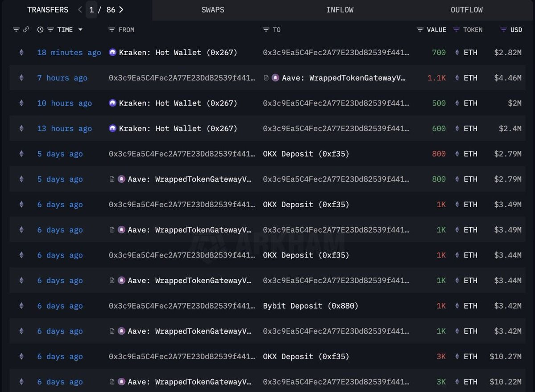The height and width of the screenshot is (392, 535).
Task: Expand the TIME sort dropdown arrow
Action: click(x=80, y=30)
